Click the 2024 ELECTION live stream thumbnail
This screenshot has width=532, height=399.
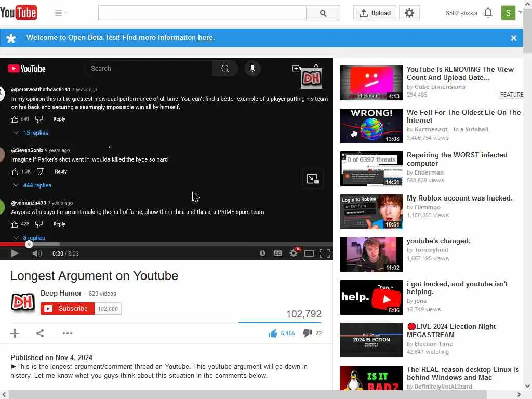tap(371, 340)
